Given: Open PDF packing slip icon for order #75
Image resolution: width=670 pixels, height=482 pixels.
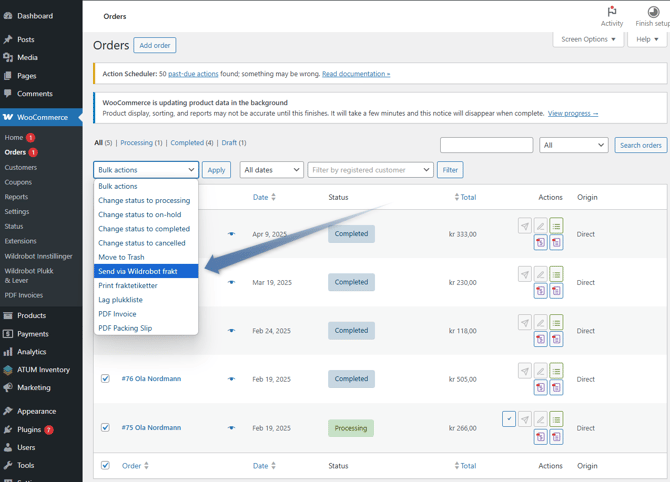Looking at the screenshot, I should pos(556,437).
